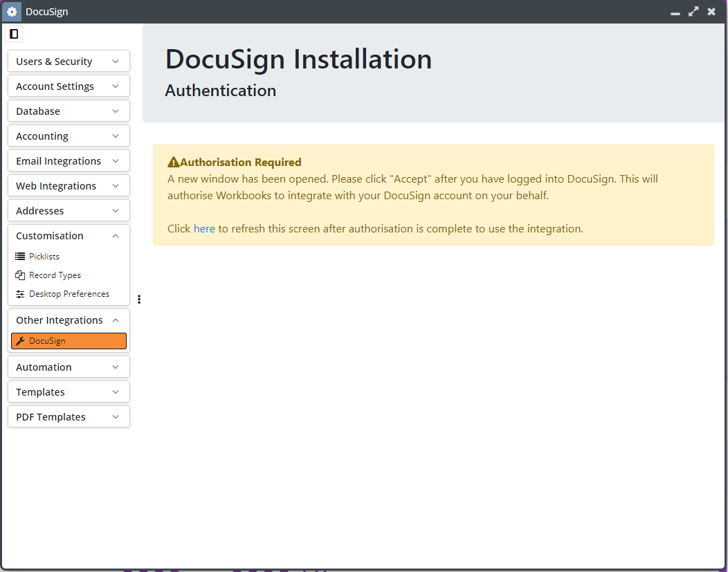This screenshot has width=728, height=572.
Task: Expand the Addresses section
Action: tap(69, 211)
